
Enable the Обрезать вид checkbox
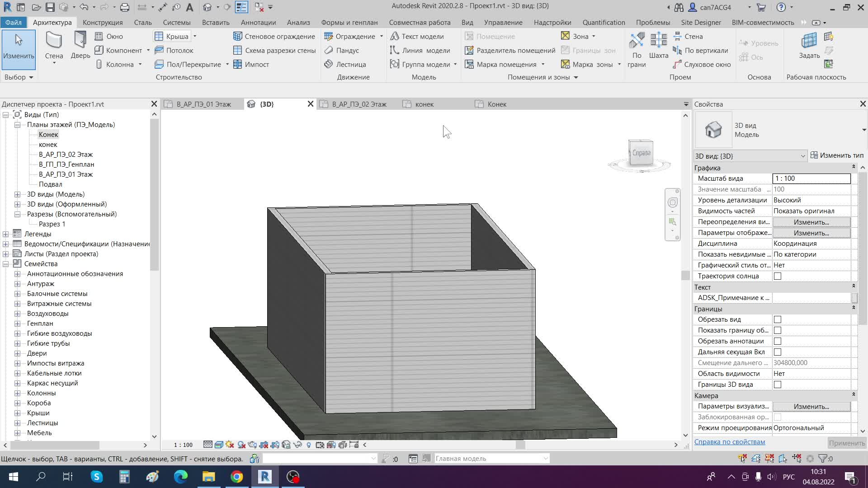[x=778, y=319]
